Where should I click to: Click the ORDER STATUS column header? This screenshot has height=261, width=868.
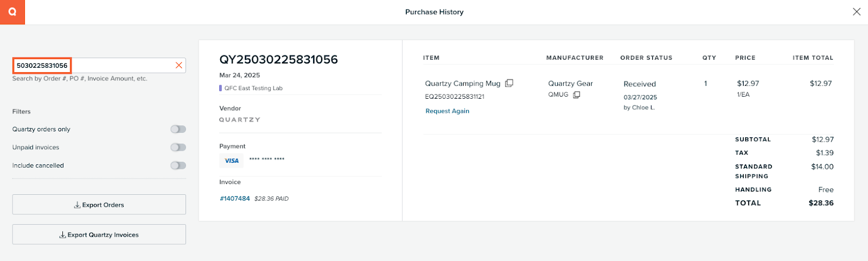click(x=646, y=58)
